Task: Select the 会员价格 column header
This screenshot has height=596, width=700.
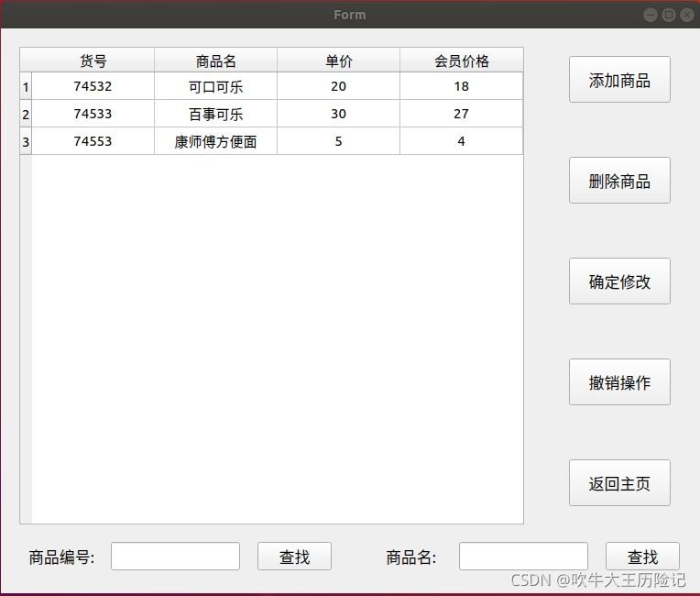Action: [462, 61]
